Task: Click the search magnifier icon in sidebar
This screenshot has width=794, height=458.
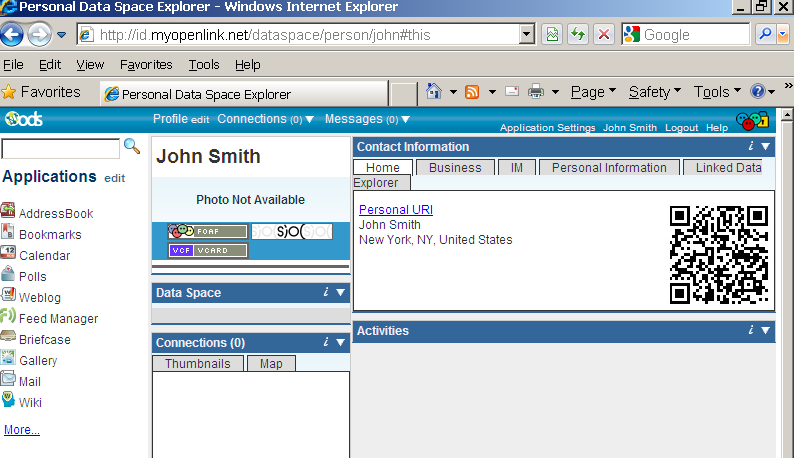Action: click(132, 147)
